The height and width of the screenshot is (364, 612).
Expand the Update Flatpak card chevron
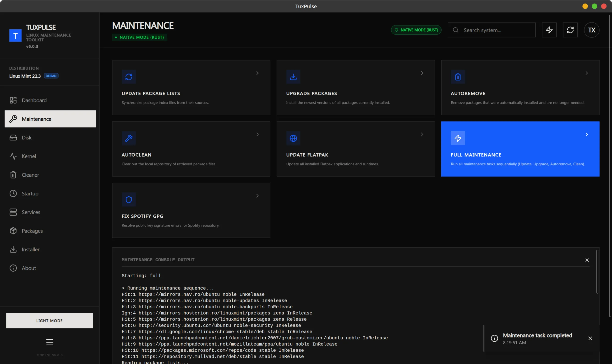[x=422, y=134]
